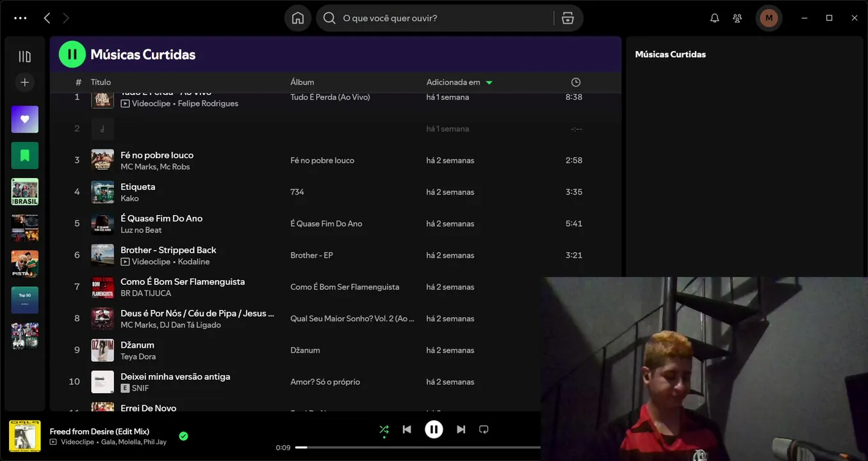Image resolution: width=868 pixels, height=461 pixels.
Task: Open the Top 50 playlist thumbnail
Action: (25, 300)
